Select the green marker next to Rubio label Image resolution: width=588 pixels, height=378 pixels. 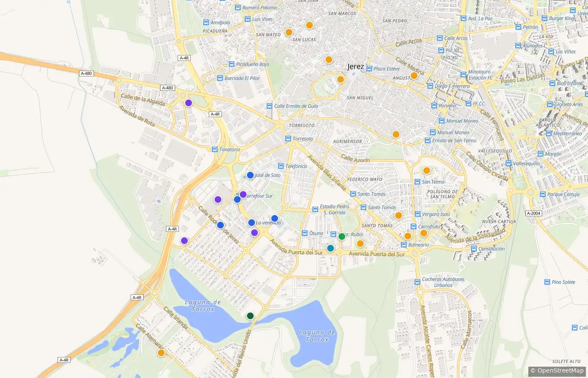(342, 236)
